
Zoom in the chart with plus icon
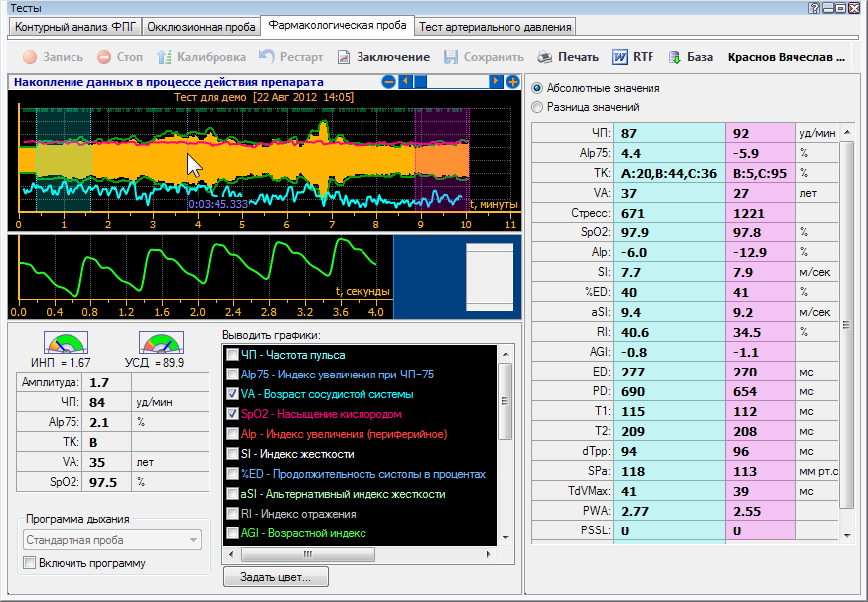[512, 82]
